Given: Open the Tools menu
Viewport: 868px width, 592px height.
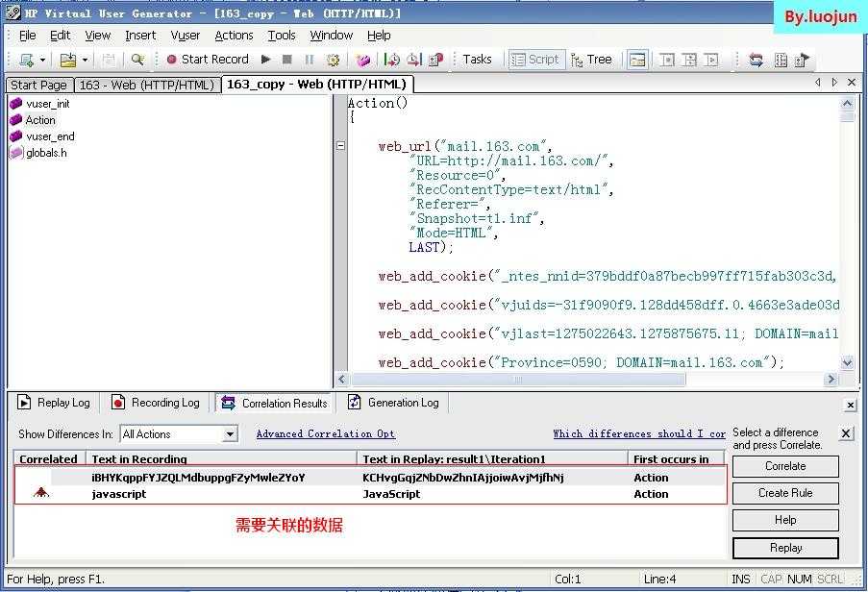Looking at the screenshot, I should point(282,36).
